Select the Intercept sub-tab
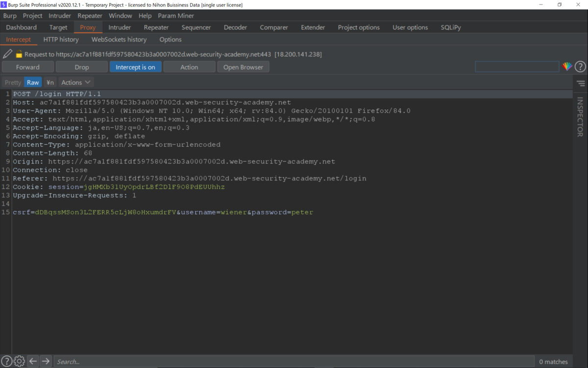Screen dimensions: 588x368 point(19,39)
